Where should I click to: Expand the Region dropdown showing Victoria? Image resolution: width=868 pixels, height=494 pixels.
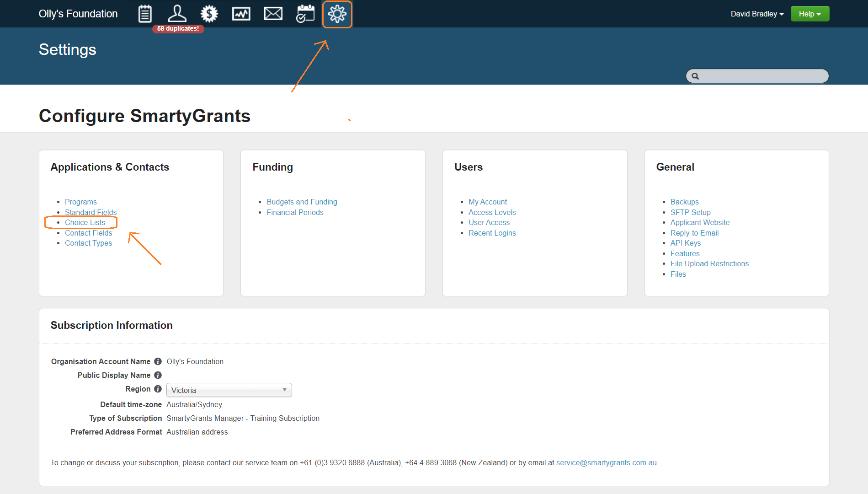[229, 390]
